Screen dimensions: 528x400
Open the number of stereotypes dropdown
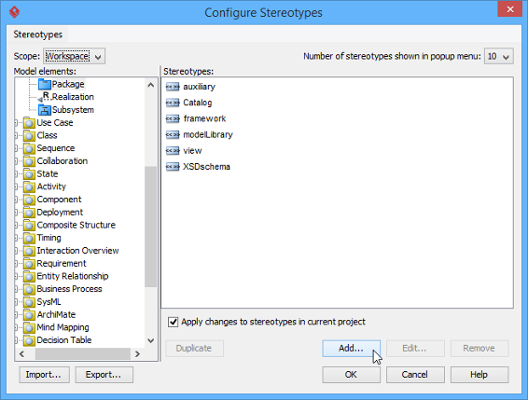pos(498,56)
